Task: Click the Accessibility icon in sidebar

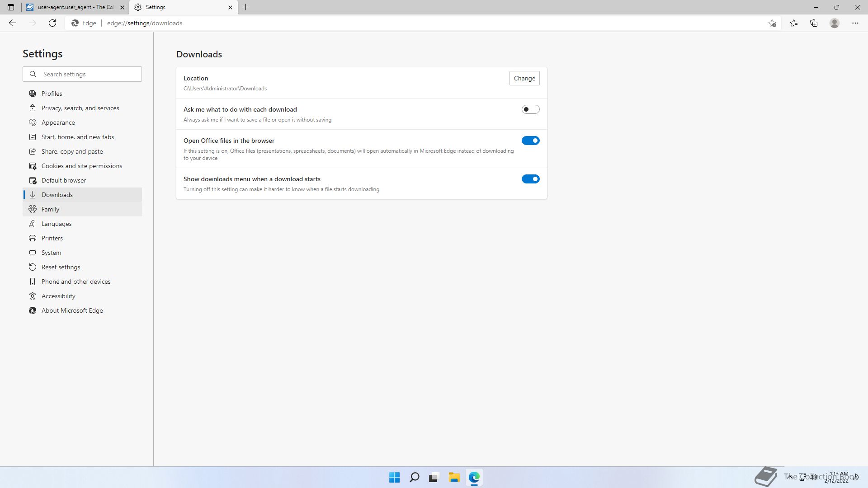Action: pos(33,296)
